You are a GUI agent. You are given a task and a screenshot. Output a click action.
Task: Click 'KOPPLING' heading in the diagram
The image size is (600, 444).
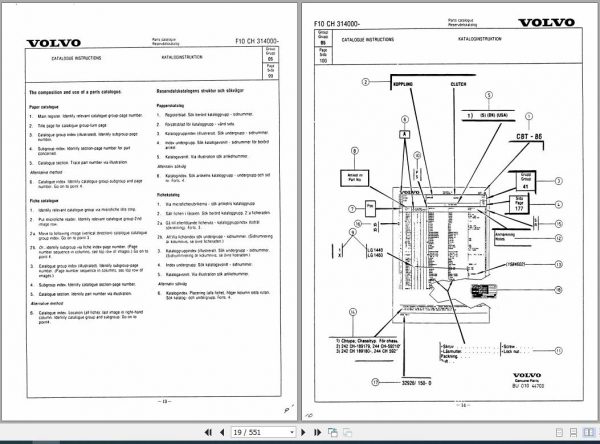(403, 84)
